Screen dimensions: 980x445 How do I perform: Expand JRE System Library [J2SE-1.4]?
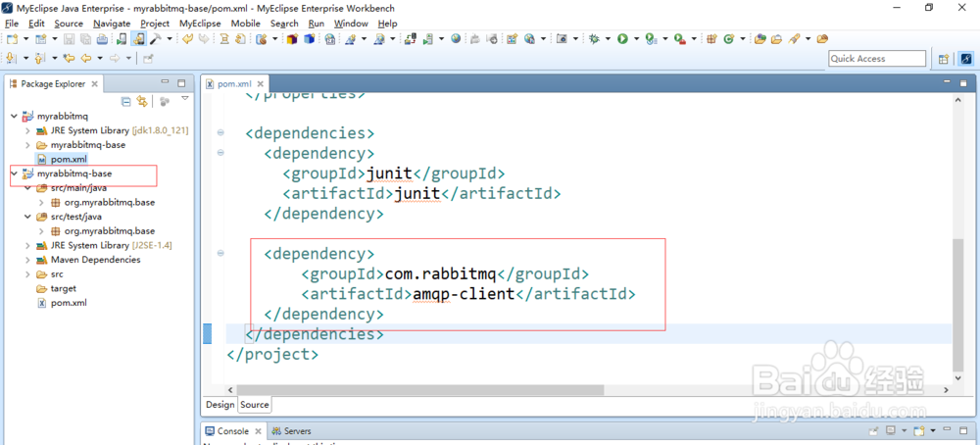tap(26, 245)
